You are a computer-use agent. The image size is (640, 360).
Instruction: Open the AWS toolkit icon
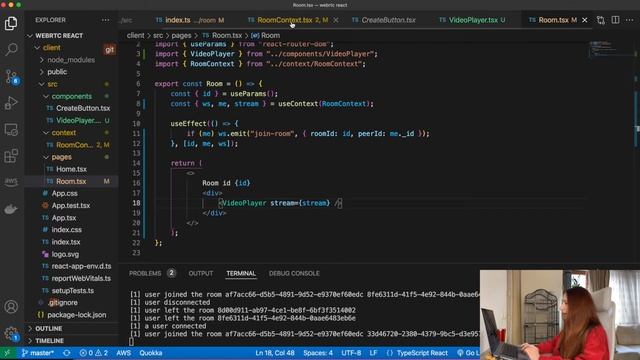tap(11, 182)
